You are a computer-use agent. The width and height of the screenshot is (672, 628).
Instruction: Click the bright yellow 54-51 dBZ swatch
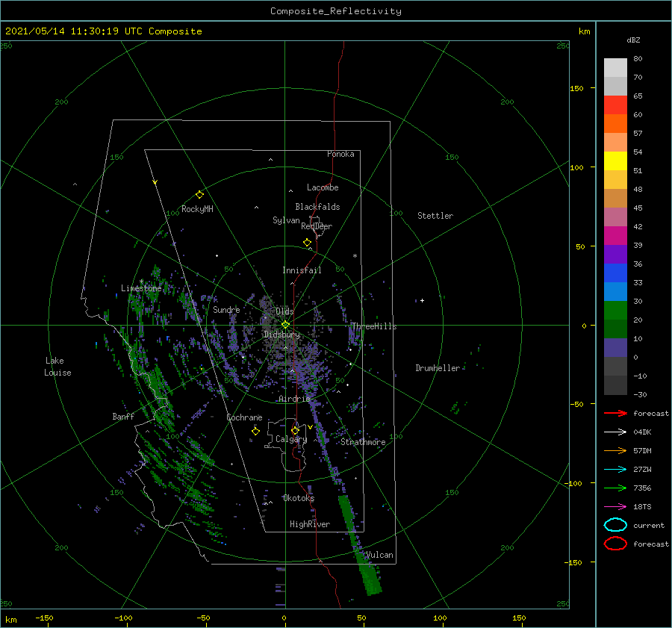click(x=615, y=161)
